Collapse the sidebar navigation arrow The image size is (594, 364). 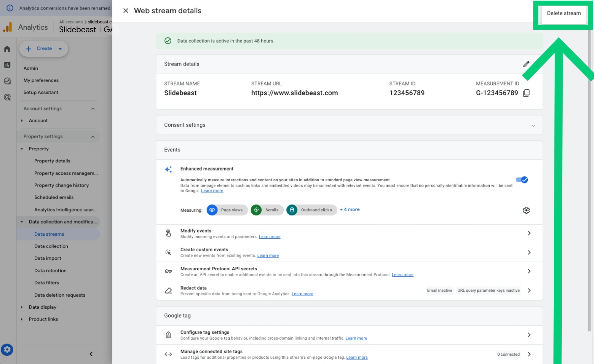[91, 354]
